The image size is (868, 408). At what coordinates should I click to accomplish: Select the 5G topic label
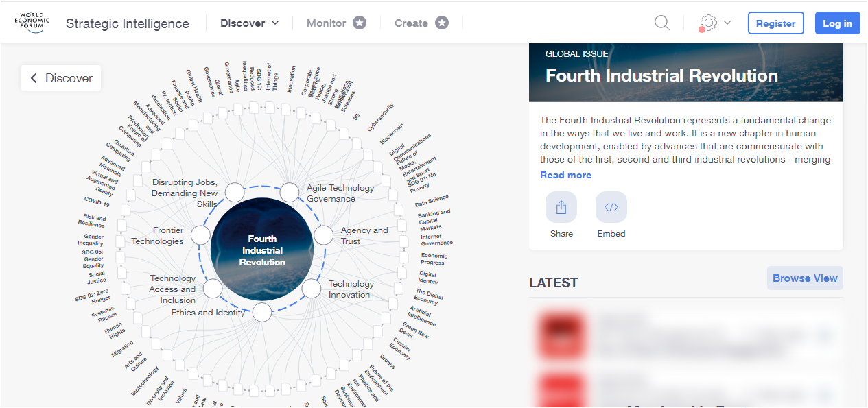(355, 117)
